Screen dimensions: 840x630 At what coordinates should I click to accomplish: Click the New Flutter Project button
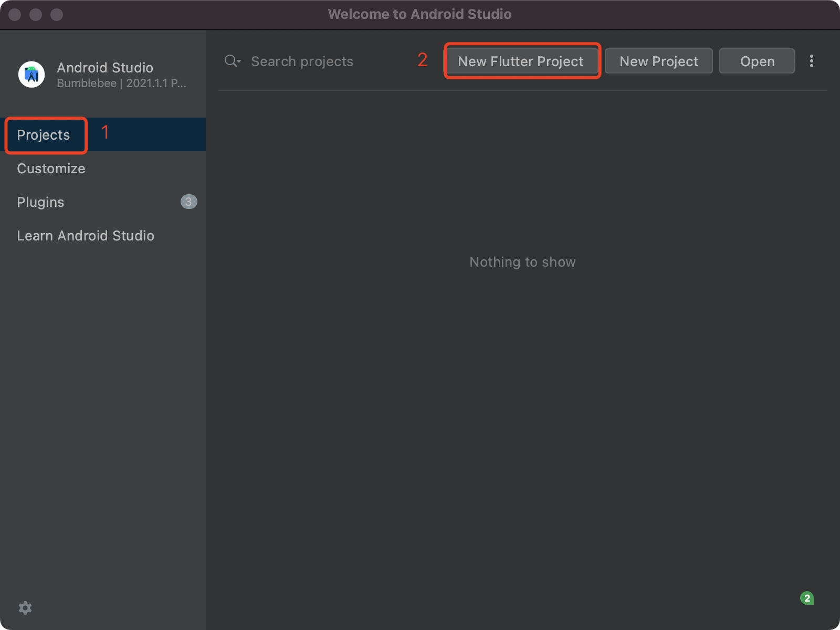pyautogui.click(x=521, y=61)
